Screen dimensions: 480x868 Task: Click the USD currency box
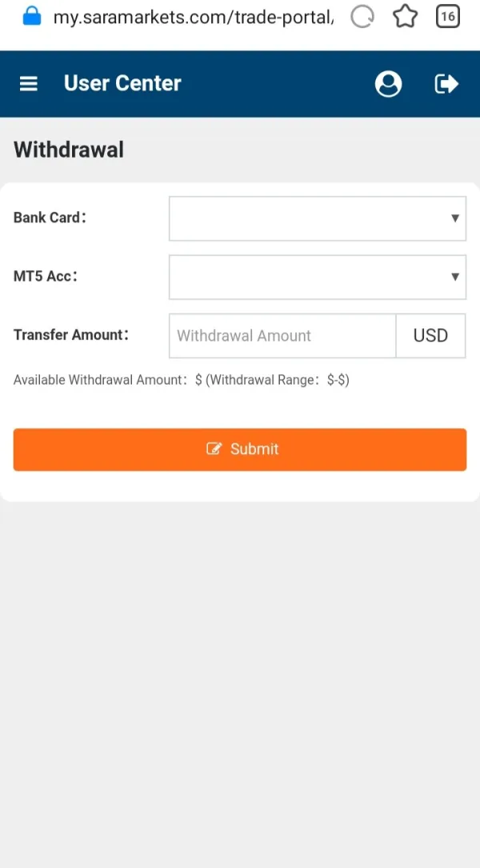pyautogui.click(x=430, y=336)
